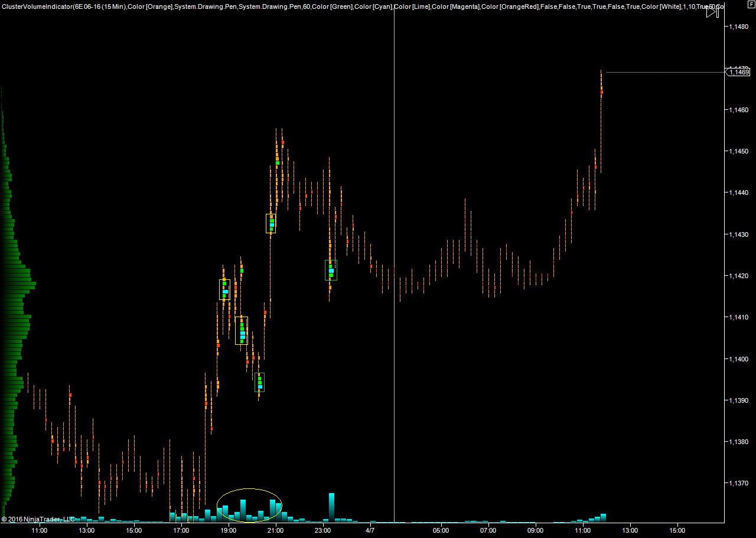Click the 1,1450 price axis label
The height and width of the screenshot is (538, 756).
[x=738, y=151]
